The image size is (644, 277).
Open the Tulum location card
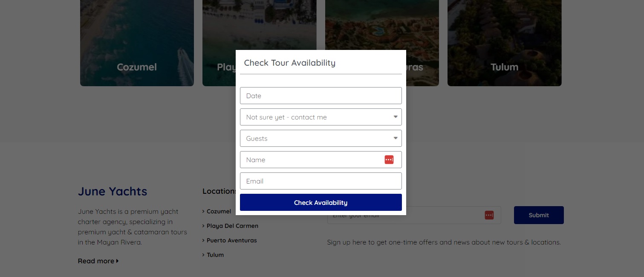click(504, 43)
